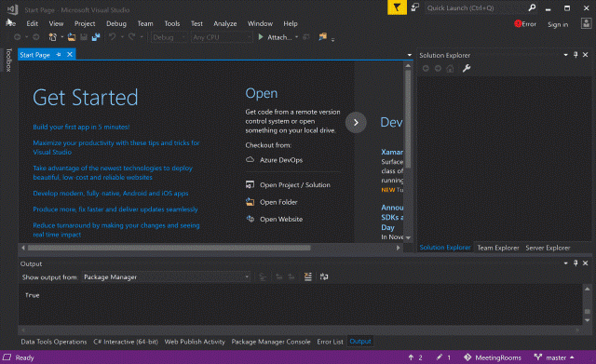Screen dimensions: 596x364
Task: Click the Start Page horizontal scrollbar thumb
Action: tap(169, 248)
